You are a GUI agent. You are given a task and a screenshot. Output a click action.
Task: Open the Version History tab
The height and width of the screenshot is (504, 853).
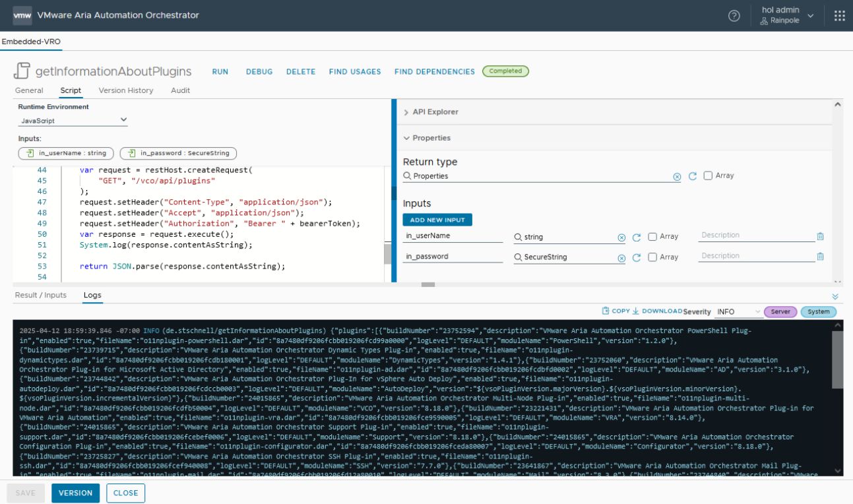pyautogui.click(x=126, y=90)
